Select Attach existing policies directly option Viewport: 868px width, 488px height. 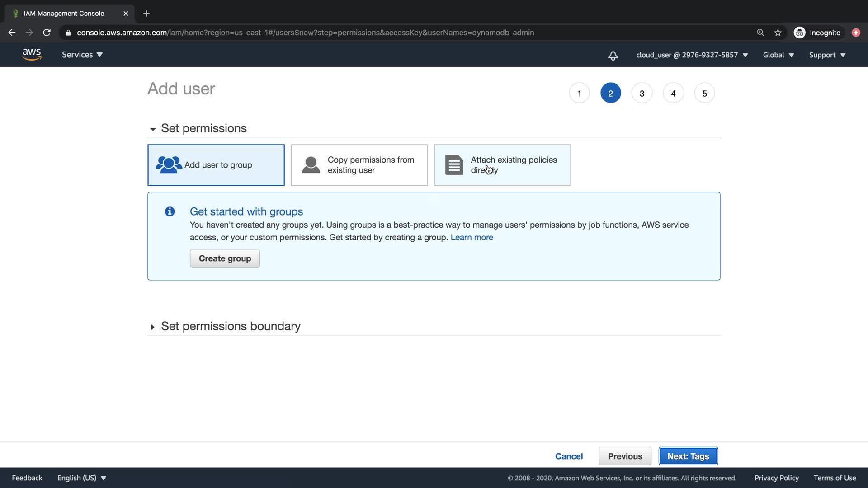tap(502, 165)
